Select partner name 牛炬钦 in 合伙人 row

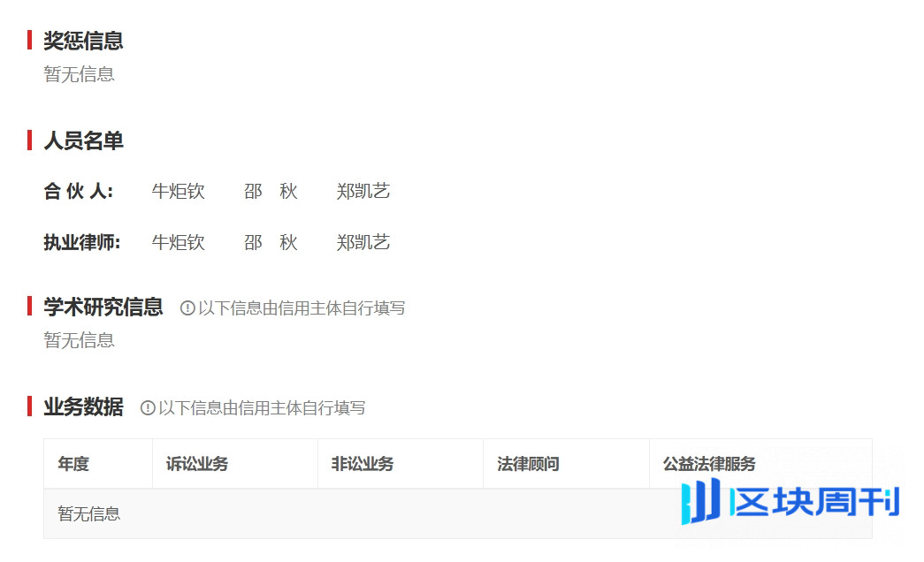coord(178,192)
